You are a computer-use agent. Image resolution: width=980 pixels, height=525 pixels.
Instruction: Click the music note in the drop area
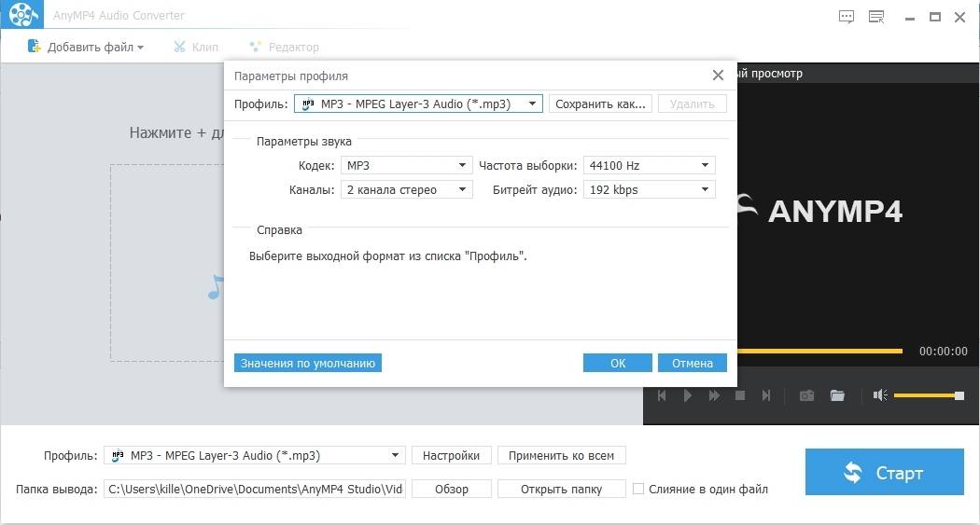pos(216,286)
